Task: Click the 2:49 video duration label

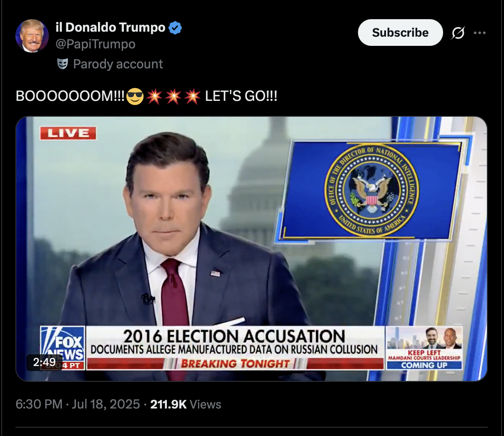Action: click(x=44, y=362)
